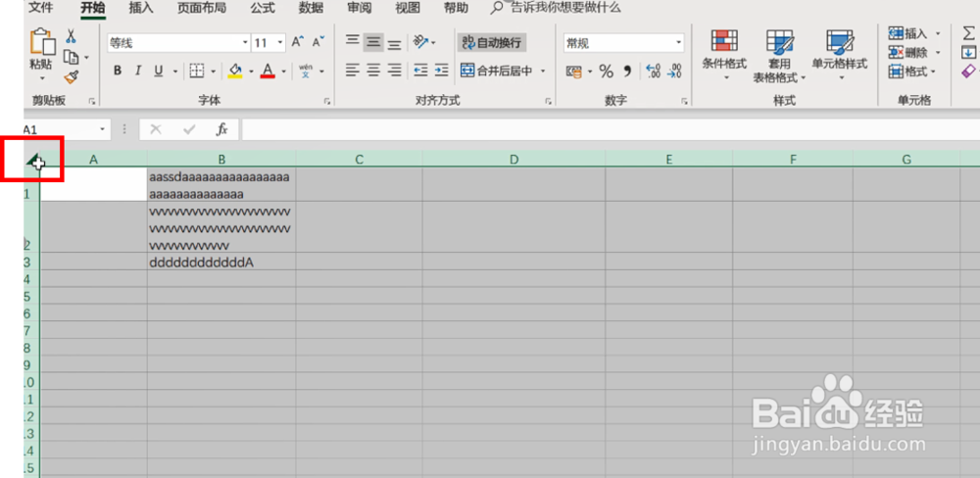
Task: Click the AutoSum sigma icon
Action: (x=969, y=33)
